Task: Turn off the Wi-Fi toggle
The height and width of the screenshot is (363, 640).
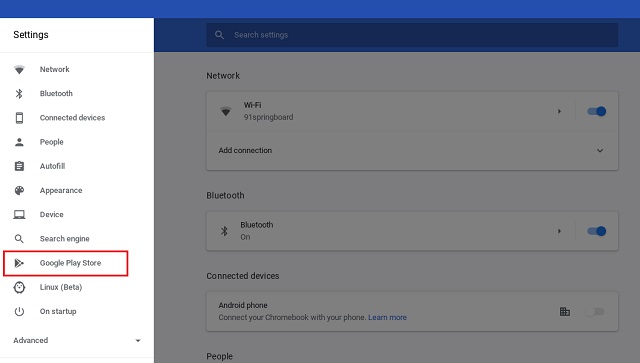Action: tap(596, 111)
